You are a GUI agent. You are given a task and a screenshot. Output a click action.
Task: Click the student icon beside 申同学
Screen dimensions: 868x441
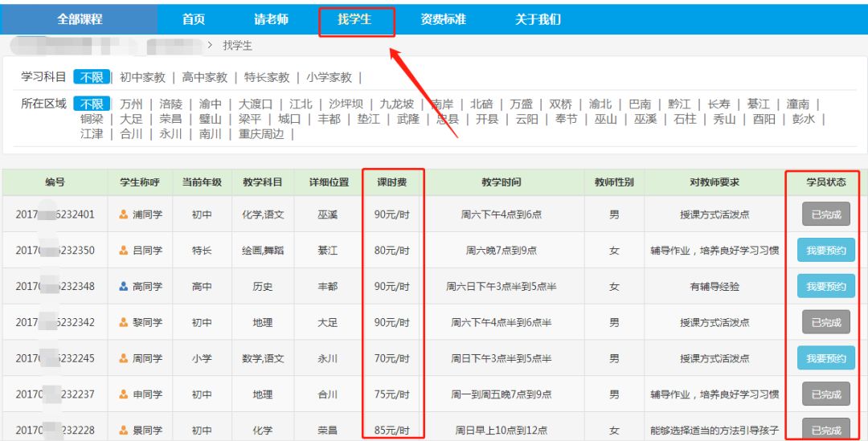pos(124,394)
